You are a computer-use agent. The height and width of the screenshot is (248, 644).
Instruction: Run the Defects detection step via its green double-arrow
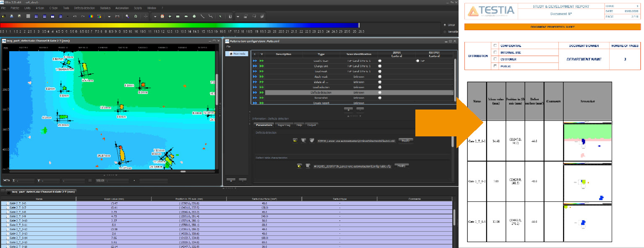pyautogui.click(x=261, y=92)
